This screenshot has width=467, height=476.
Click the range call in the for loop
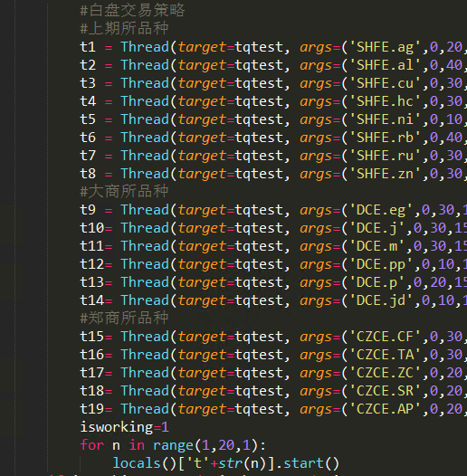click(x=173, y=445)
